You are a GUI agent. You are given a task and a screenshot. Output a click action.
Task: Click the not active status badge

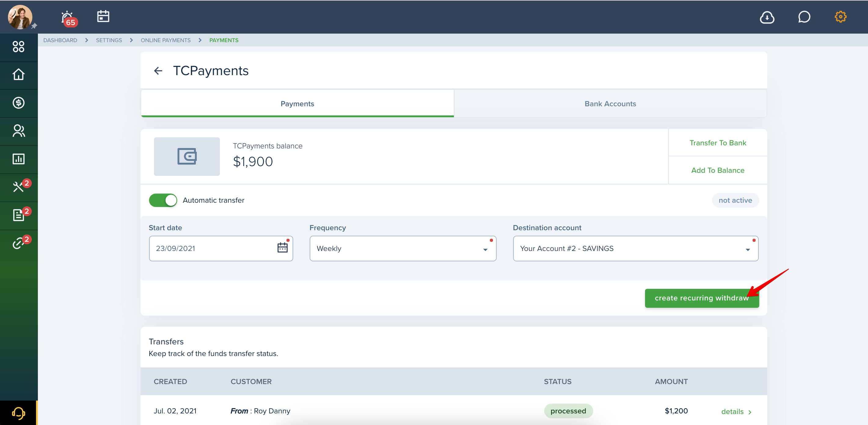(735, 200)
